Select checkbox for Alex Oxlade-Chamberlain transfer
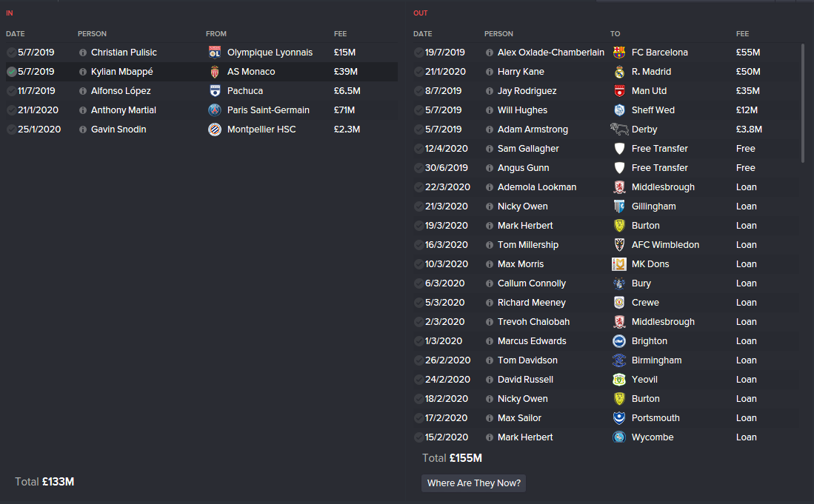Viewport: 814px width, 504px height. (419, 53)
